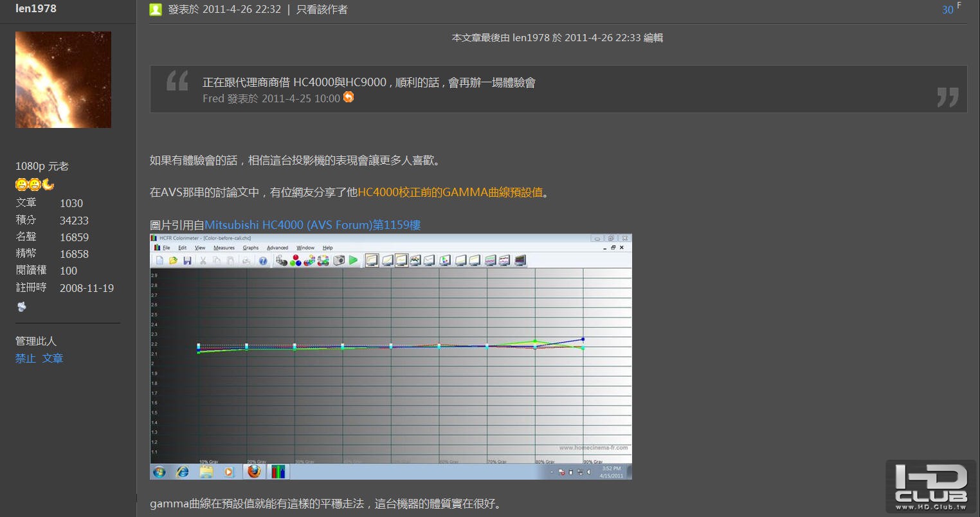
Task: Click 精幣 value 16858
Action: click(74, 254)
